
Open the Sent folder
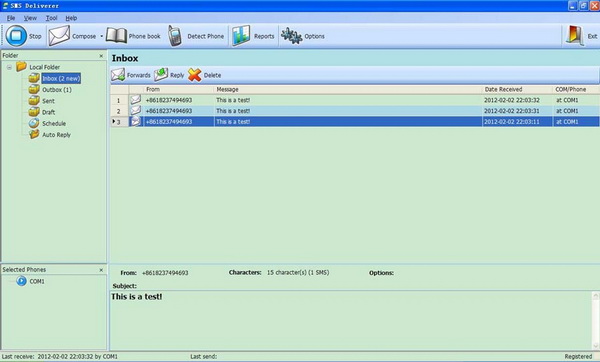coord(48,101)
